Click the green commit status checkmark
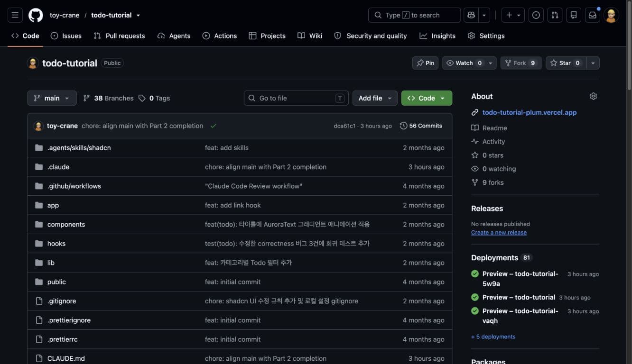632x364 pixels. coord(214,126)
